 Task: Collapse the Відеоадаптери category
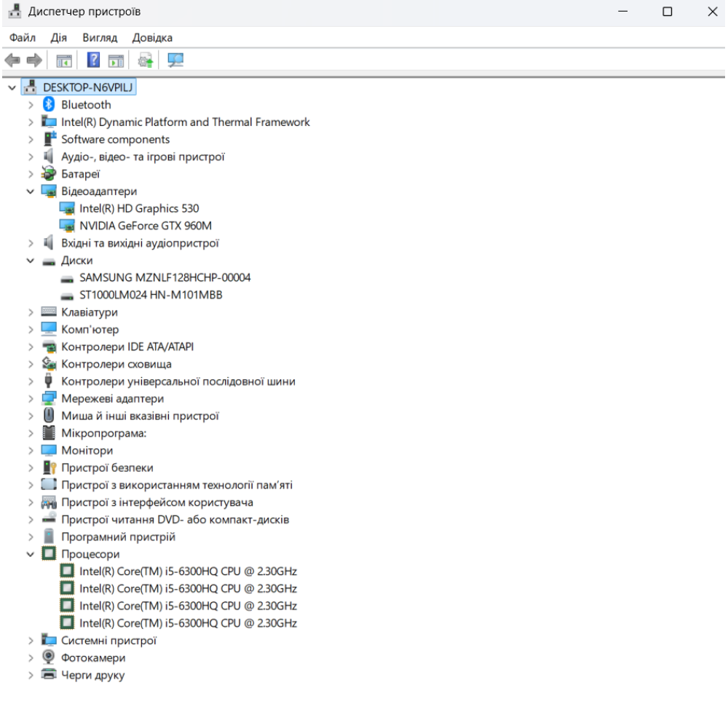(31, 191)
